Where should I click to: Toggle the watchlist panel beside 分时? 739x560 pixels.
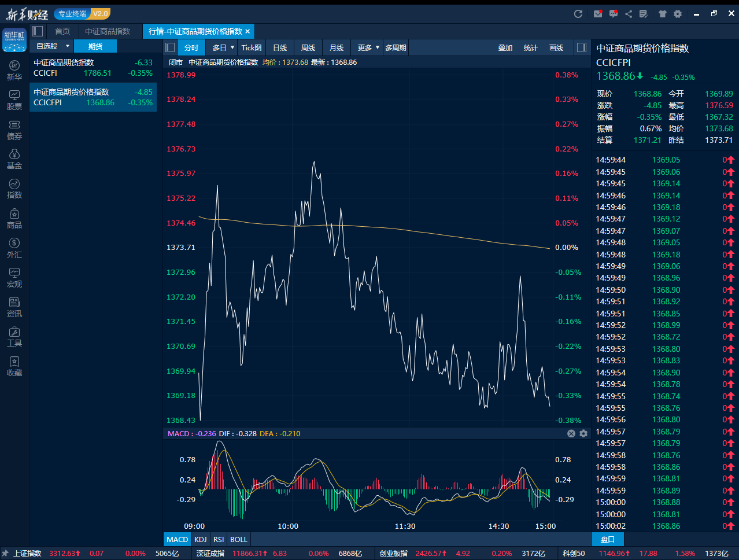click(170, 47)
